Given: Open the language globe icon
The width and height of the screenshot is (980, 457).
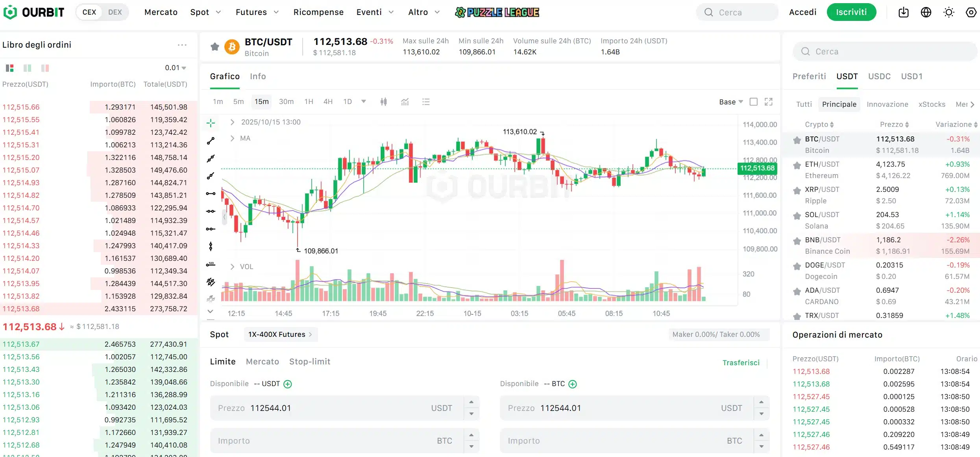Looking at the screenshot, I should pos(926,12).
